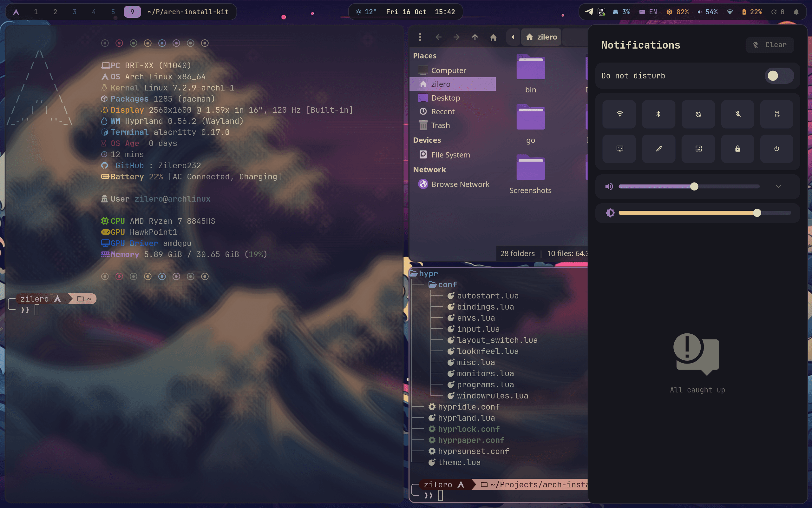Open the three-dot menu in file manager
The height and width of the screenshot is (508, 812).
coord(420,37)
